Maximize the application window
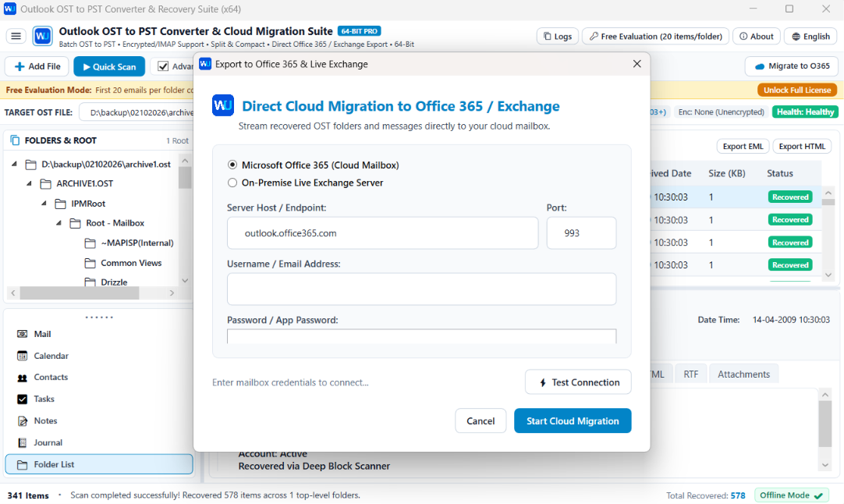 tap(789, 9)
